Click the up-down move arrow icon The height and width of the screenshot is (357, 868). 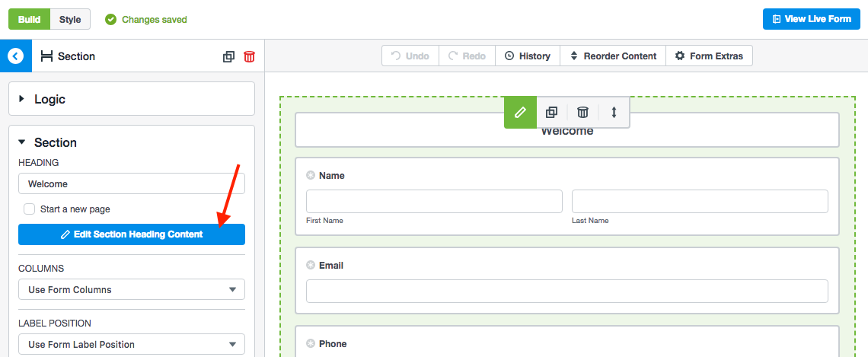pos(614,113)
